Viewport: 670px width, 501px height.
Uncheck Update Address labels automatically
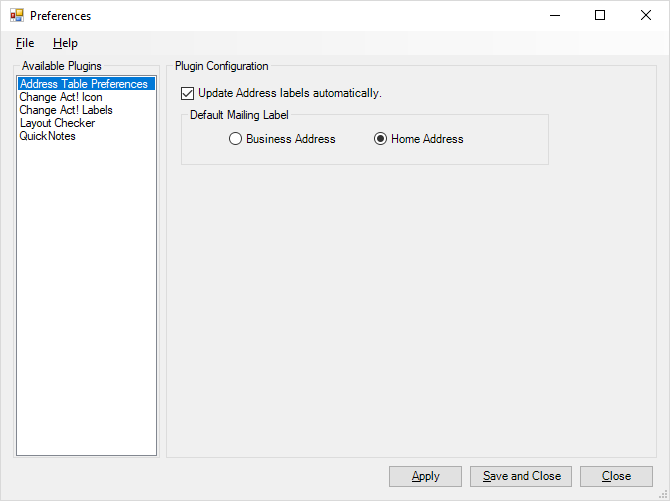click(187, 93)
